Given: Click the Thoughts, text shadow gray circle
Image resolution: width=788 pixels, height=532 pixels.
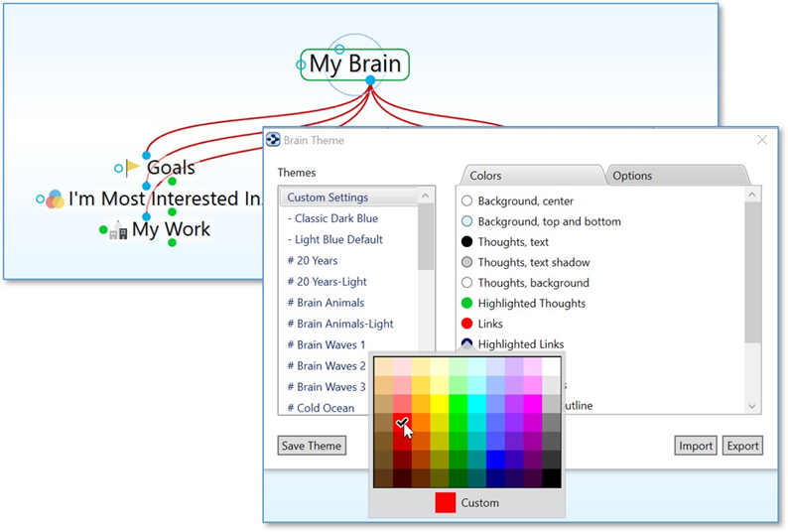Looking at the screenshot, I should 466,262.
